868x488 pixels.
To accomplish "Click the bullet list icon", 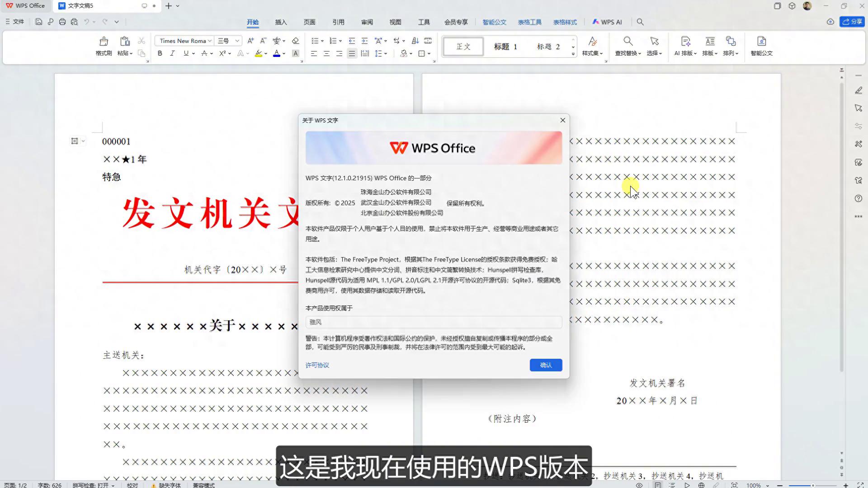I will (315, 40).
